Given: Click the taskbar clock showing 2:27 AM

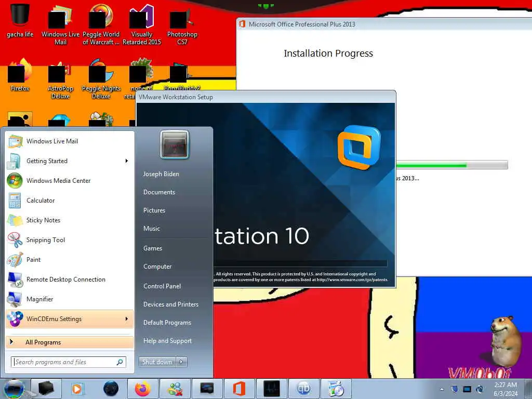Looking at the screenshot, I should tap(506, 389).
